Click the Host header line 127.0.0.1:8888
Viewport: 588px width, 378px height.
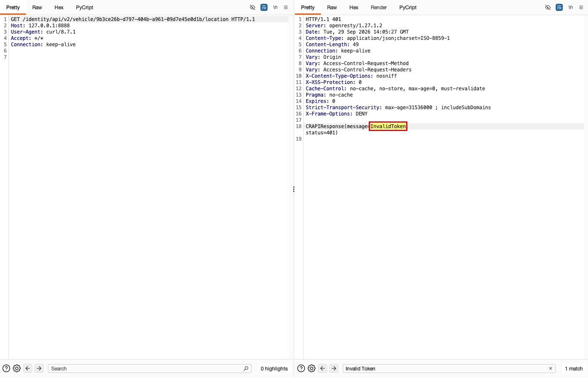coord(40,26)
